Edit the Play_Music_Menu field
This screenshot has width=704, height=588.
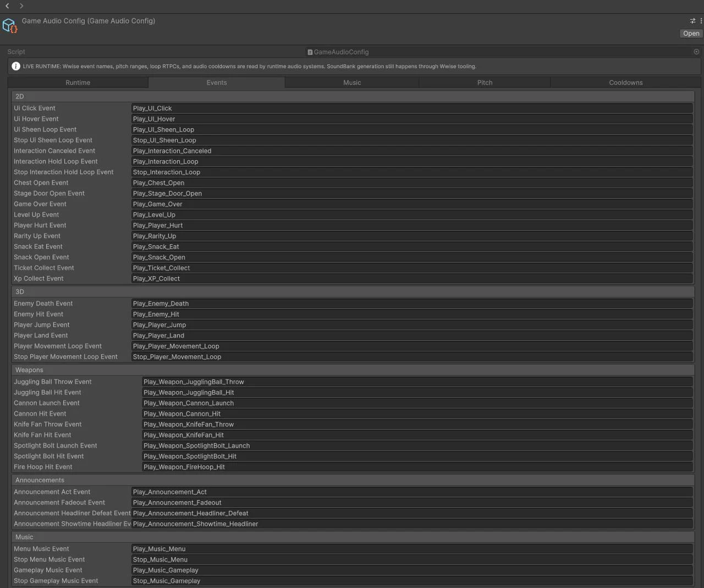coord(412,549)
